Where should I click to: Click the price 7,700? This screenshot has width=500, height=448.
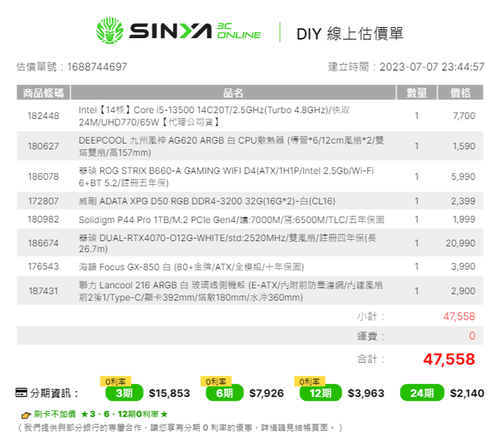(x=464, y=116)
